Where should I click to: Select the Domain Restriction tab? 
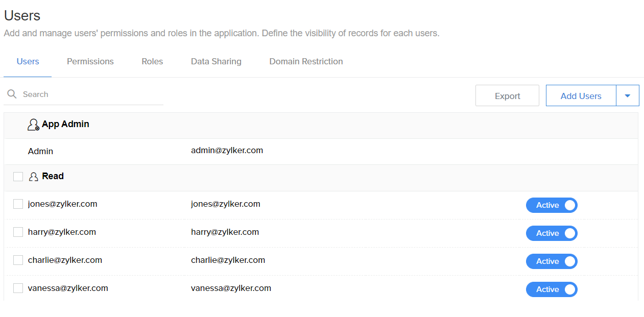[x=305, y=61]
